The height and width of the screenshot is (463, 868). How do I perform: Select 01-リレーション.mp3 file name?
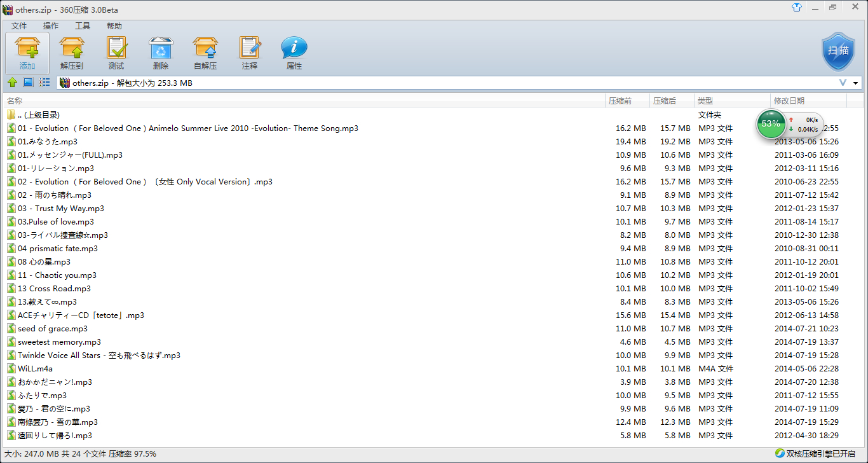coord(56,169)
